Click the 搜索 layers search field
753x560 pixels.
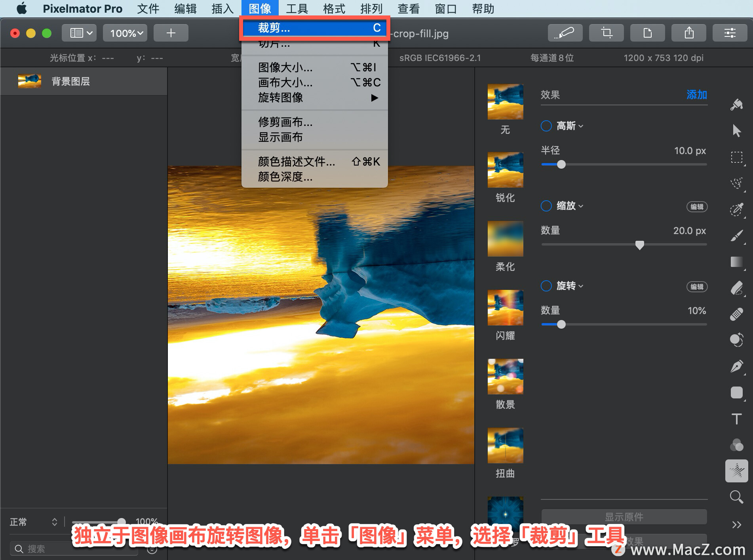click(74, 549)
